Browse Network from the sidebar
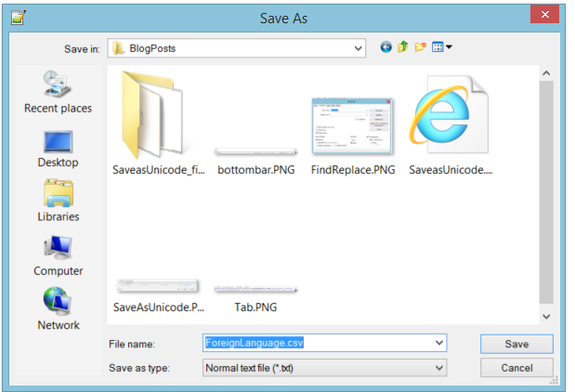Viewport: 575px width, 392px height. pyautogui.click(x=58, y=310)
